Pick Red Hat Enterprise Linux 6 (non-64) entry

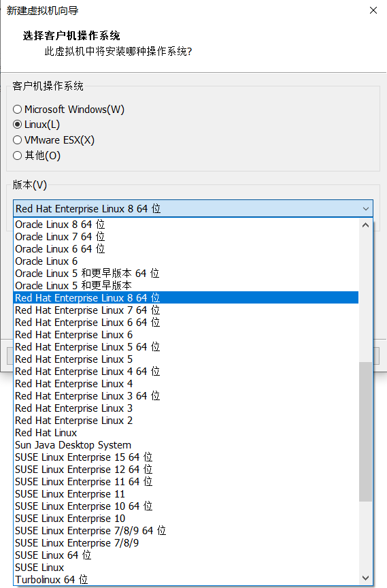(186, 335)
